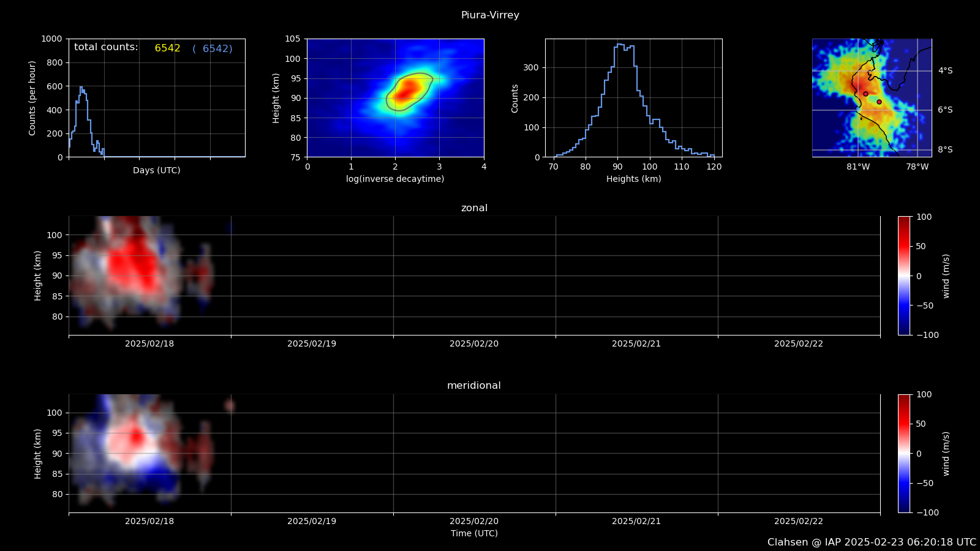Click the 78°W longitude label
980x551 pixels.
click(918, 167)
